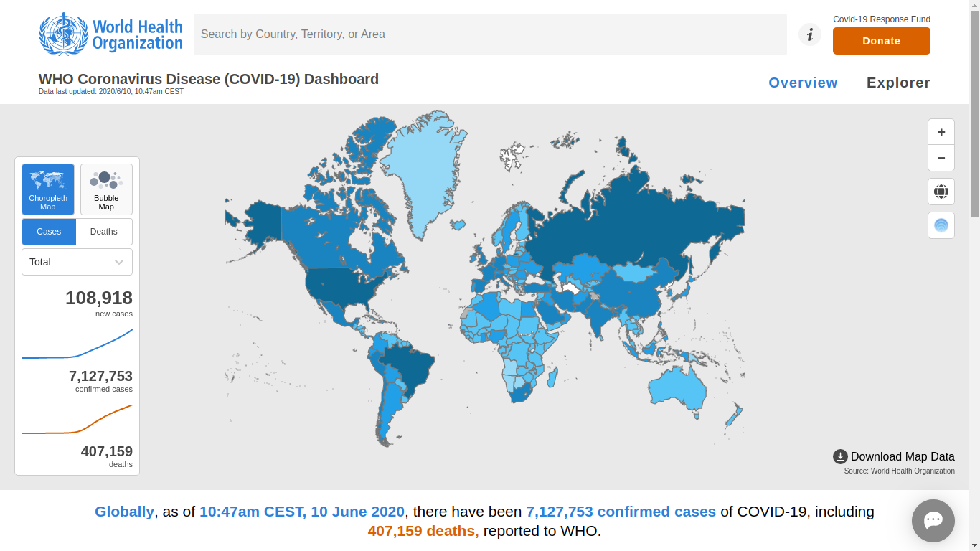Click the deaths trend orange chart
The image size is (980, 551).
point(77,420)
